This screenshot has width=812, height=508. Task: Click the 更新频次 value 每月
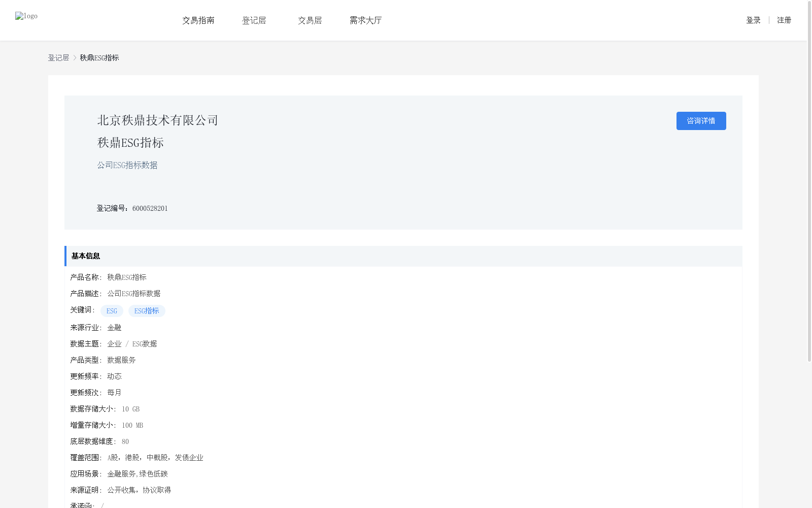tap(114, 393)
